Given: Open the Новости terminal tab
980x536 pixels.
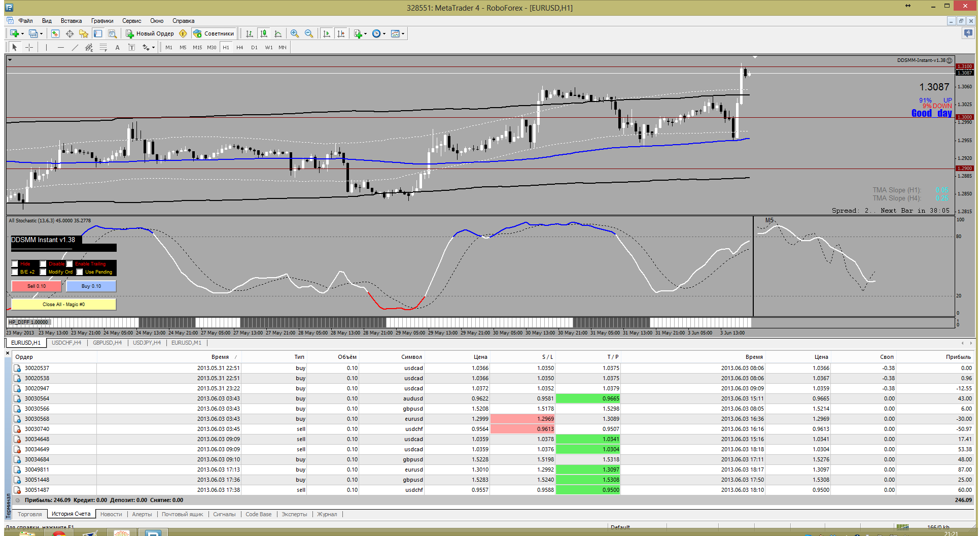Looking at the screenshot, I should (111, 514).
